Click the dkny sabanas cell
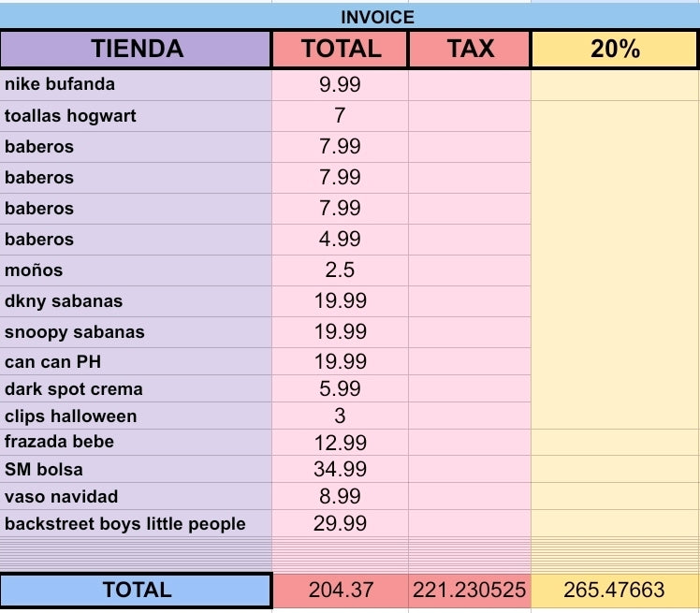700x613 pixels. pyautogui.click(x=137, y=301)
